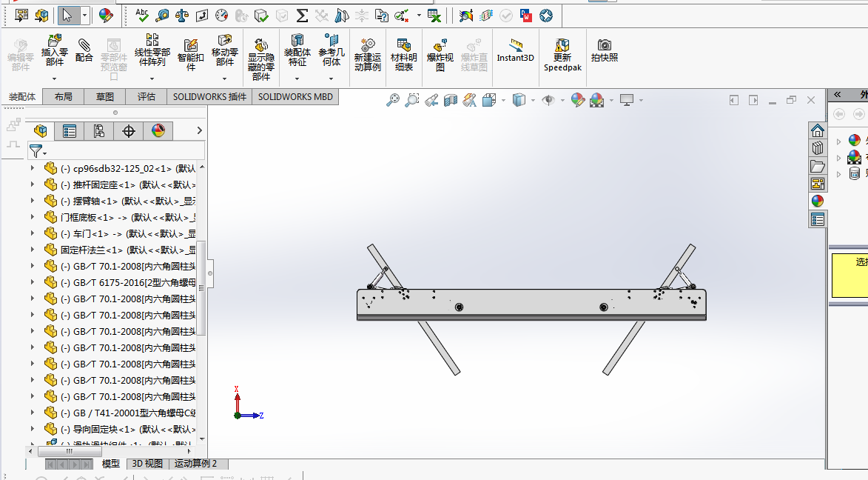The height and width of the screenshot is (480, 868).
Task: Open Mass Properties balance-scale icon
Action: [181, 16]
